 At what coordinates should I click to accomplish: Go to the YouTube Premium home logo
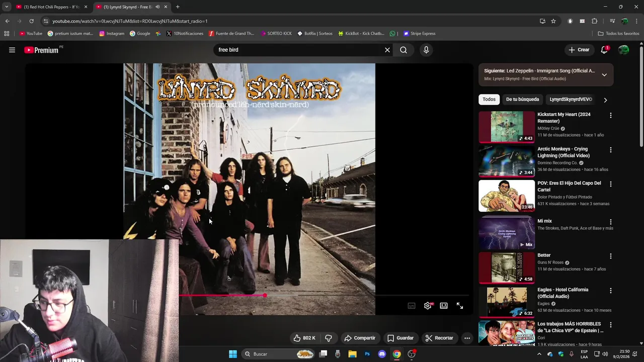point(42,50)
